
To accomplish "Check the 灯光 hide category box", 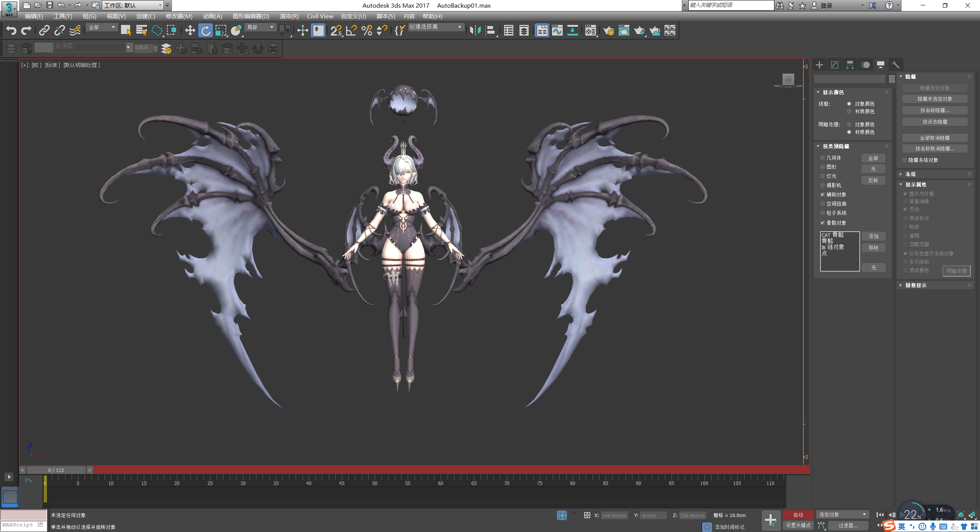I will coord(822,176).
